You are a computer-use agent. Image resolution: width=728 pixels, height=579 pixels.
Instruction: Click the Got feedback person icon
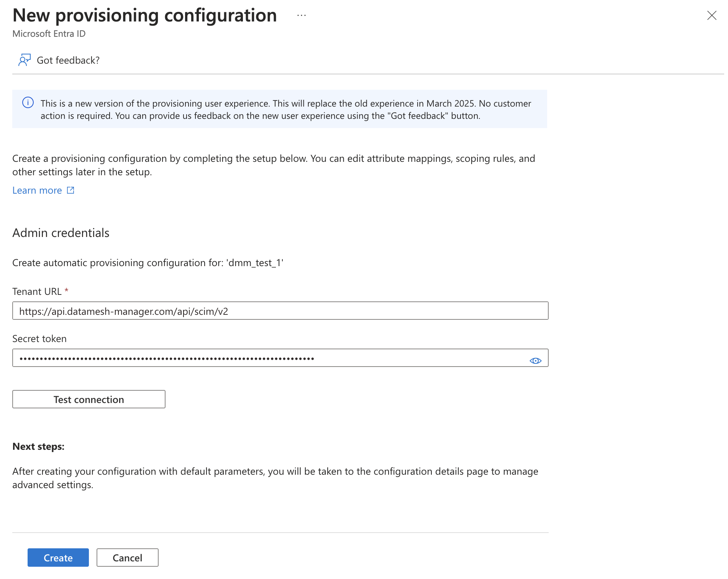pos(25,60)
